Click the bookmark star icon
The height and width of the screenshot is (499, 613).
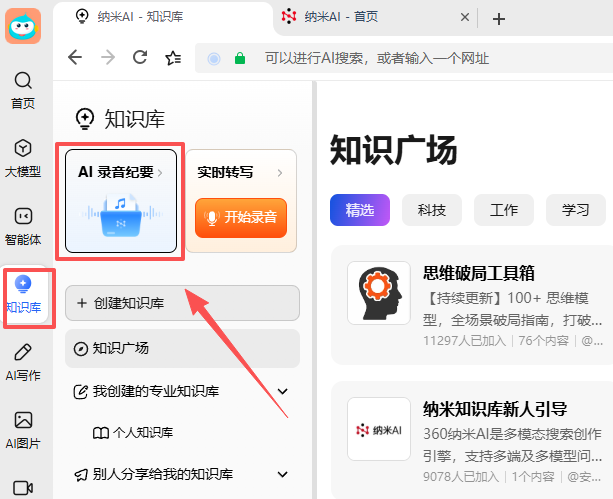[x=173, y=58]
